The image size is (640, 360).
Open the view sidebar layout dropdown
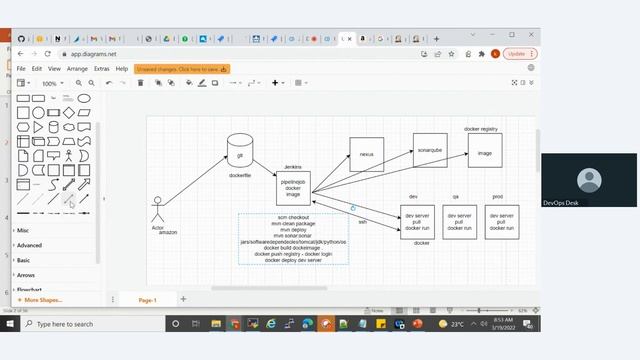(23, 83)
